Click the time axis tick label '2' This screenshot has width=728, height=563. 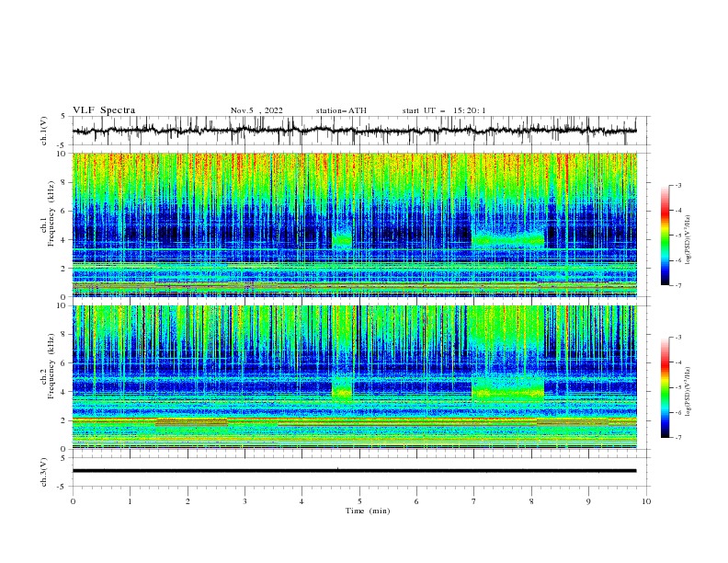[188, 501]
